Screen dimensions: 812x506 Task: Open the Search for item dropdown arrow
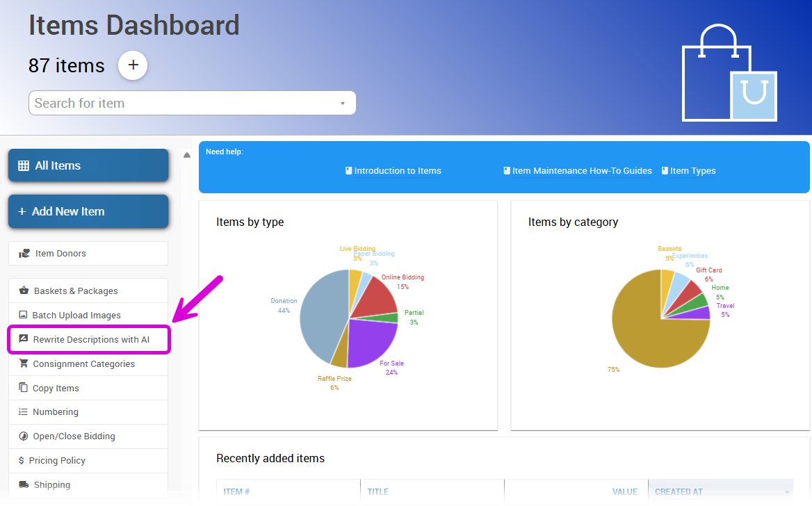pyautogui.click(x=342, y=104)
